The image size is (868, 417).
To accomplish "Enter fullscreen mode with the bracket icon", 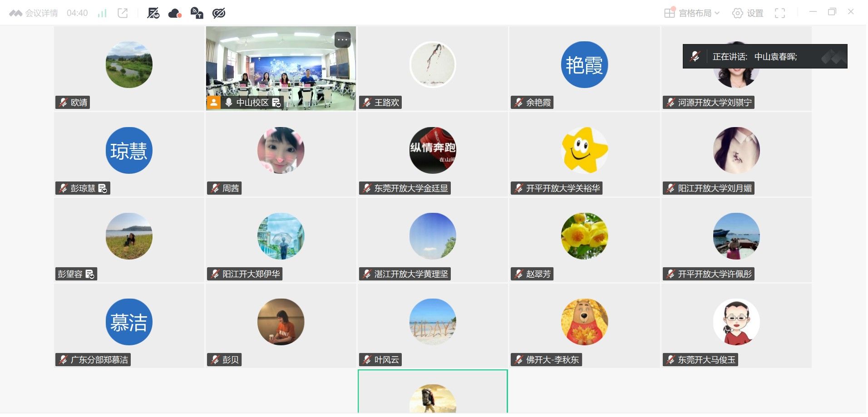I will pyautogui.click(x=780, y=13).
